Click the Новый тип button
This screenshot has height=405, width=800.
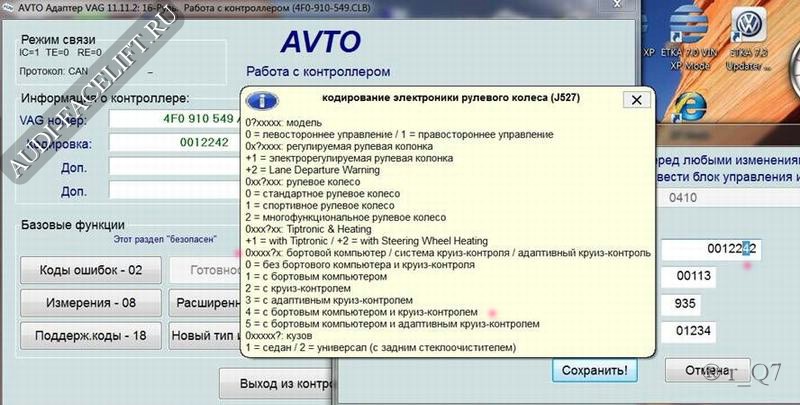205,336
